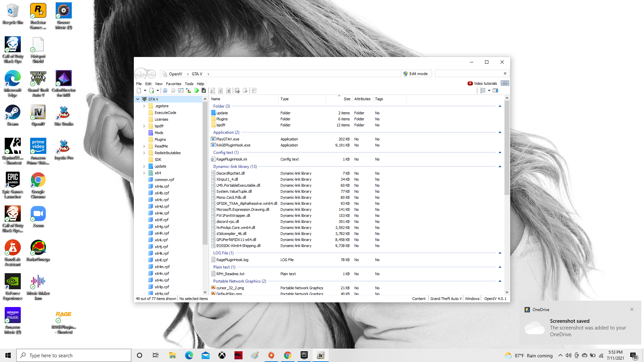This screenshot has width=644, height=362.
Task: Click the New file toolbar icon
Action: tap(139, 90)
